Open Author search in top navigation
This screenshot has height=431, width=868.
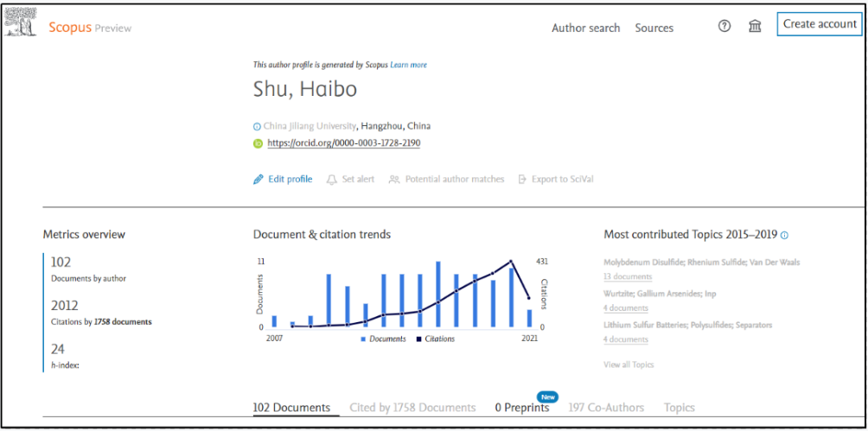[x=585, y=28]
